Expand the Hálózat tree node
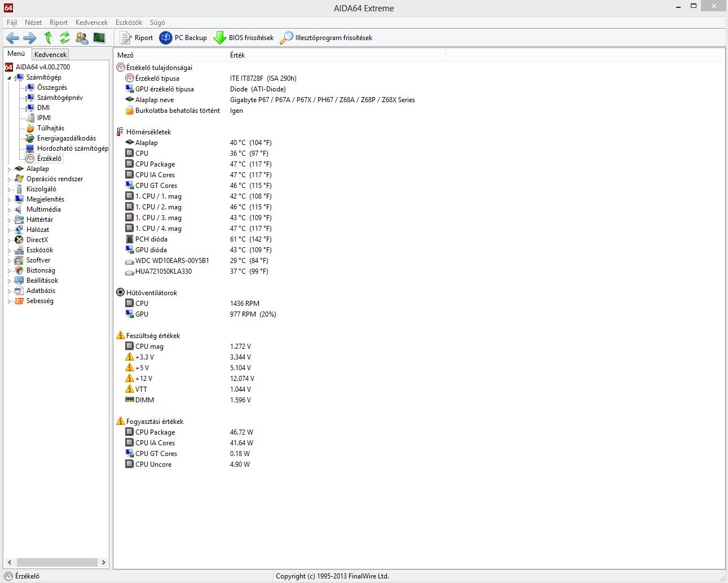 (9, 230)
